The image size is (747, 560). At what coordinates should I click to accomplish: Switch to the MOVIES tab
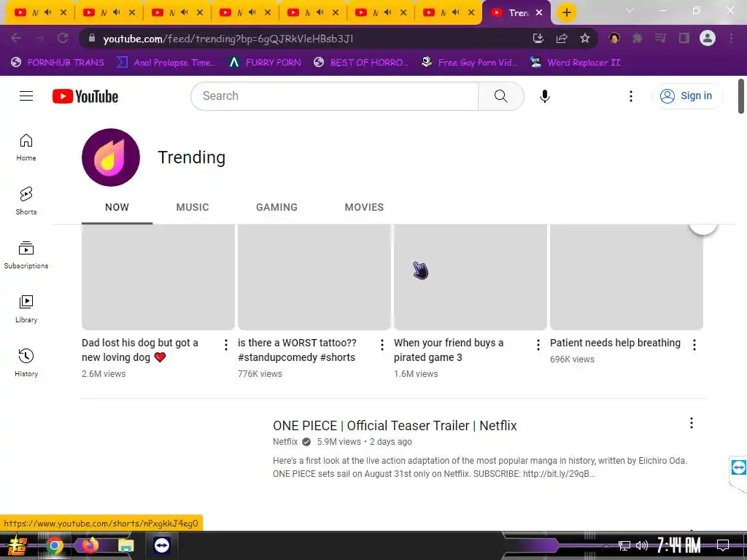(x=364, y=207)
